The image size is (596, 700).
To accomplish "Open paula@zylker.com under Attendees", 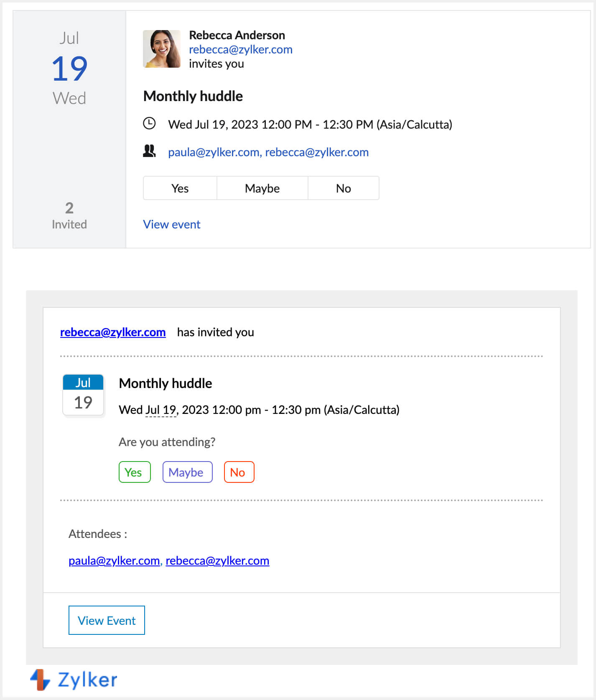I will [114, 561].
